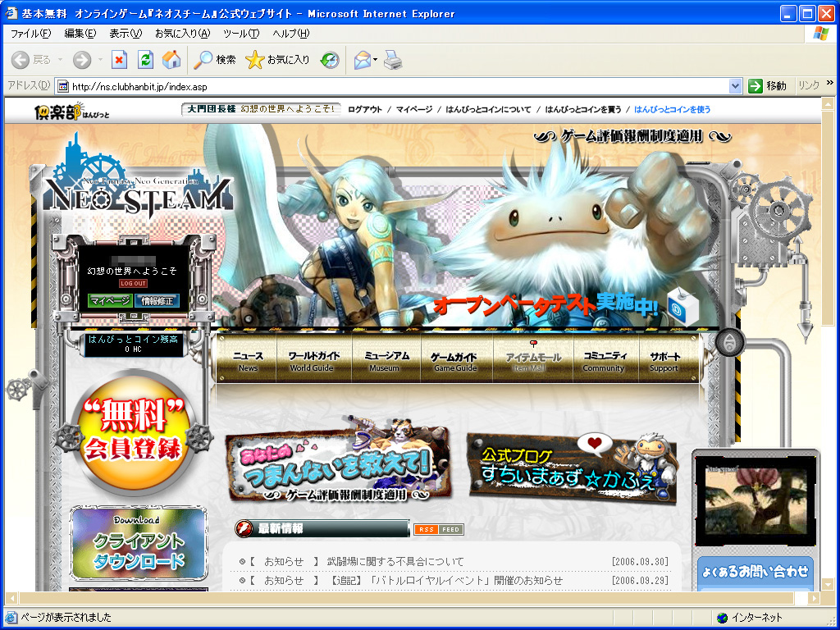Image resolution: width=840 pixels, height=630 pixels.
Task: Click the オープンベータテスト実施中 banner text
Action: tap(546, 305)
